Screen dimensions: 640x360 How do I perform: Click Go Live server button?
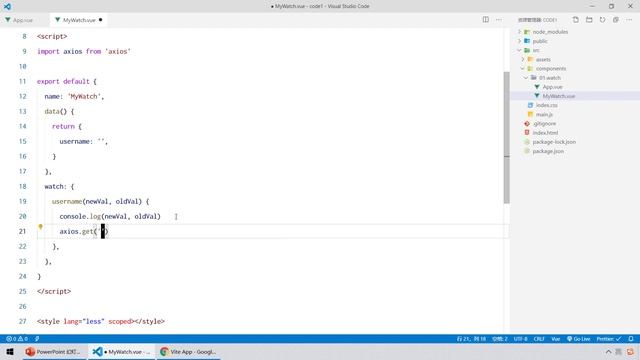579,339
